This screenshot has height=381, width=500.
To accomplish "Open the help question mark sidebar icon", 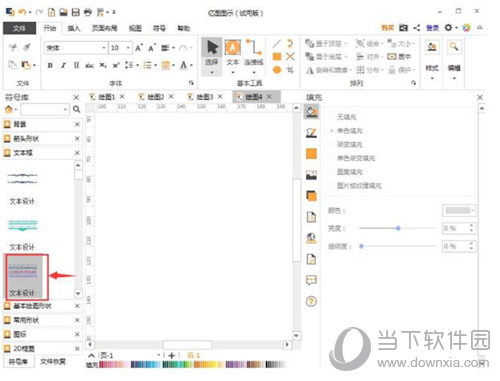I will coord(311,302).
